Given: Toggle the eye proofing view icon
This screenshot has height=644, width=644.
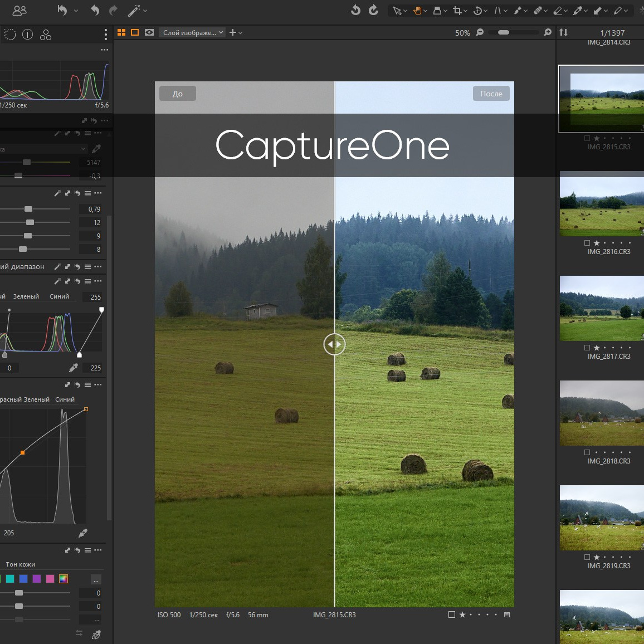Looking at the screenshot, I should [149, 32].
